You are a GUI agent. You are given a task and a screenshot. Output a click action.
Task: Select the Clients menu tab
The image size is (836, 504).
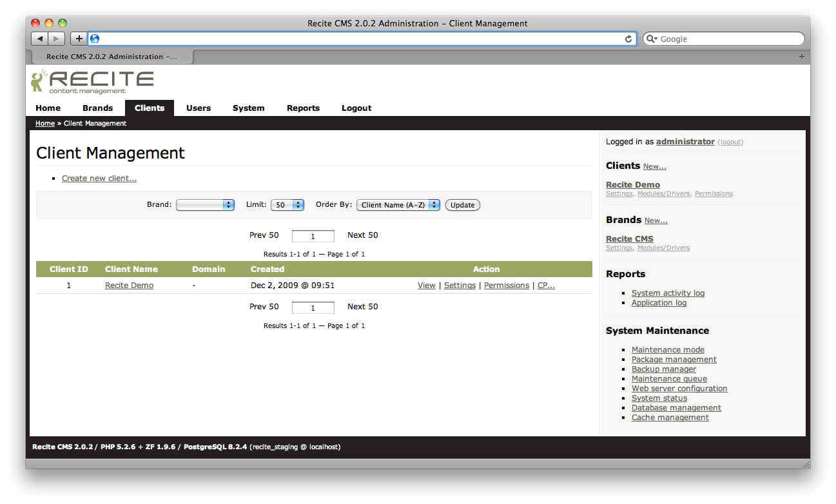click(150, 108)
